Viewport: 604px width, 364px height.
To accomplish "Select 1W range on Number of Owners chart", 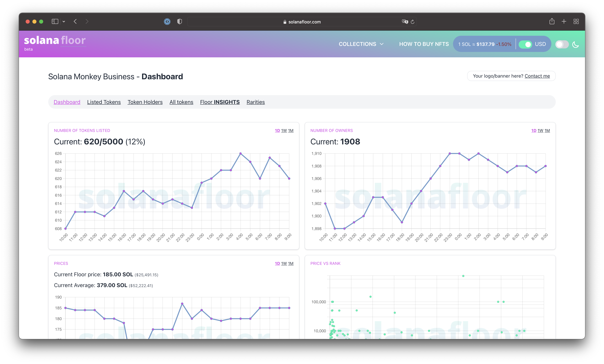I will tap(540, 131).
